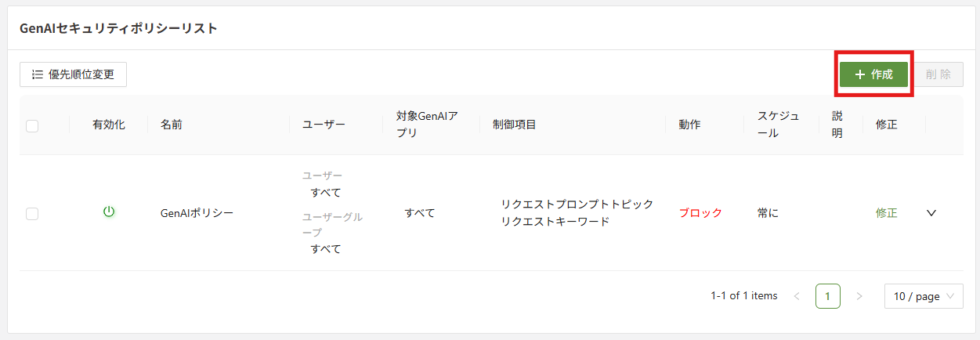The height and width of the screenshot is (340, 980).
Task: Click the 削除 button
Action: [938, 74]
